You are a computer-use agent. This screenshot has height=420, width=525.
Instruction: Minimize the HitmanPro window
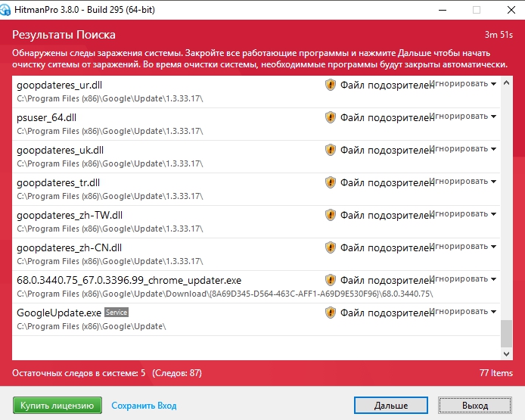443,10
